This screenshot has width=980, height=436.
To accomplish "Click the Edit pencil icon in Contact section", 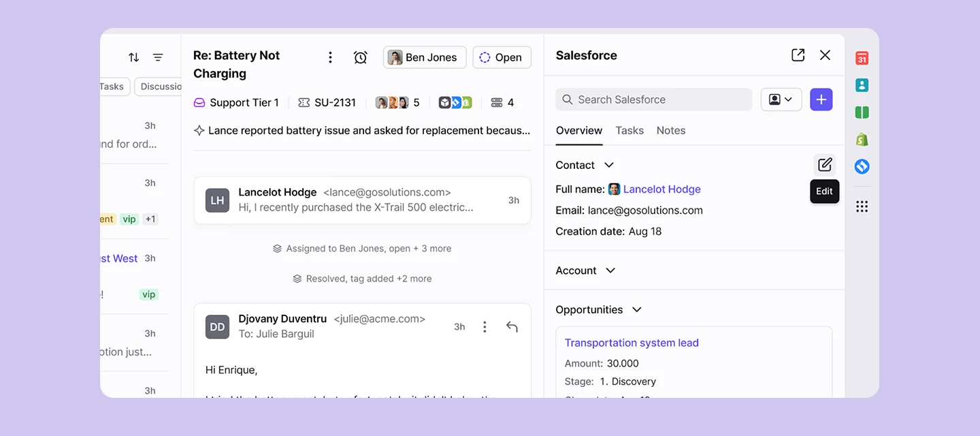I will coord(824,164).
